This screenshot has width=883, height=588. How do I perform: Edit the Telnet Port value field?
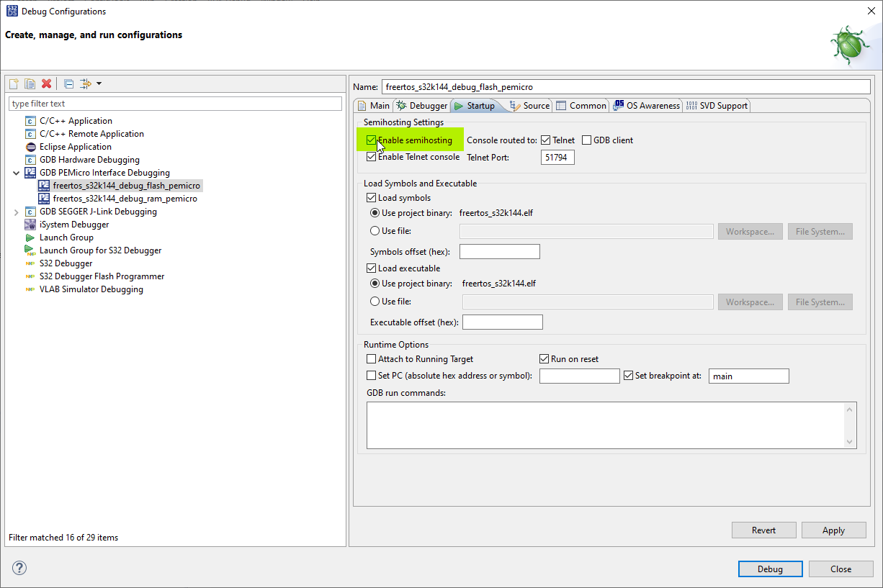(557, 157)
